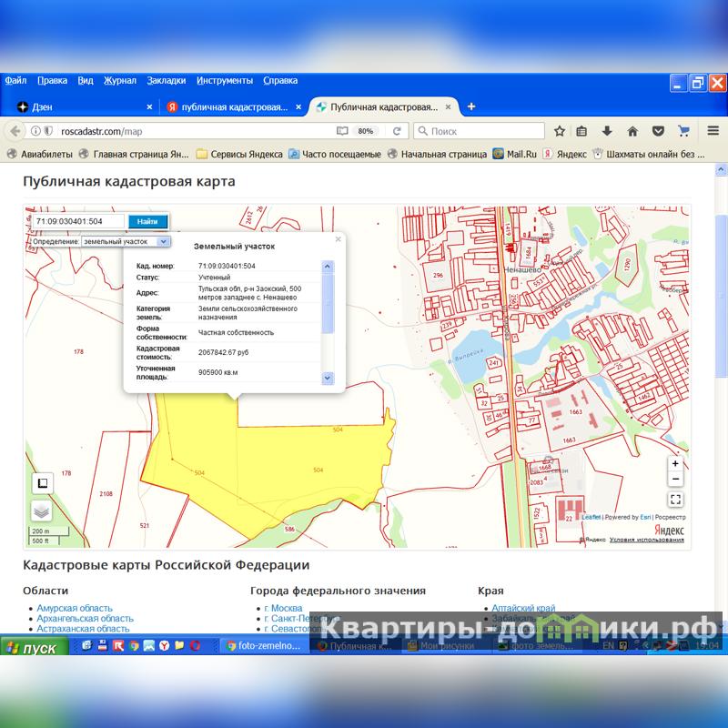Open the Закладки menu
Image resolution: width=728 pixels, height=728 pixels.
166,80
